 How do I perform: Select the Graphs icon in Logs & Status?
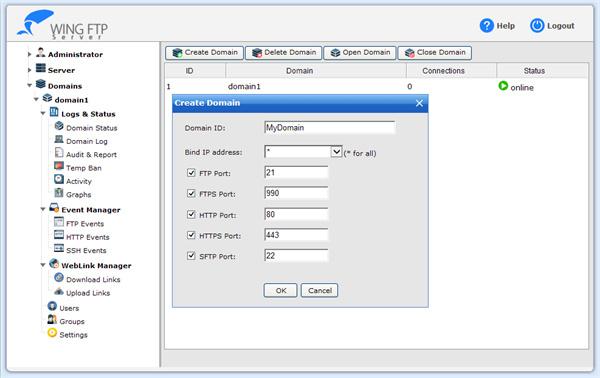pos(59,193)
